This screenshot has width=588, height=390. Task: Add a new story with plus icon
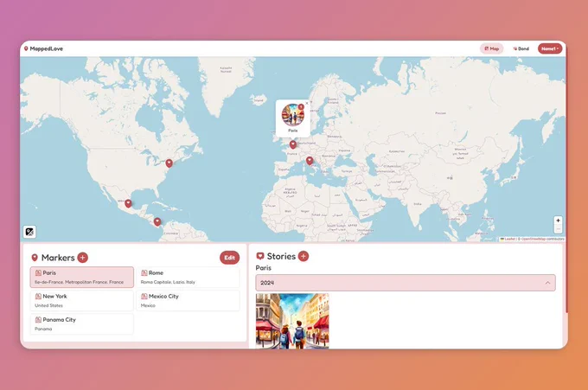304,256
